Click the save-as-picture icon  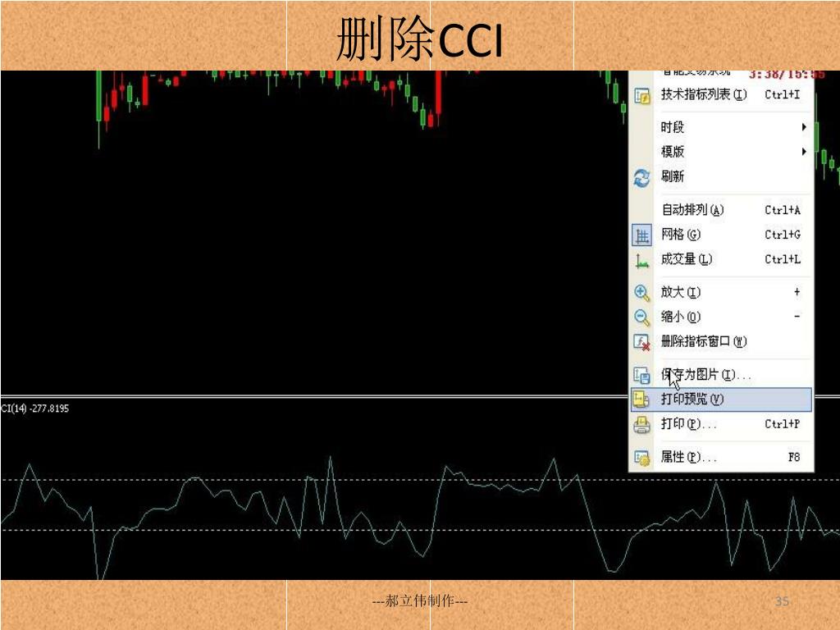tap(641, 375)
